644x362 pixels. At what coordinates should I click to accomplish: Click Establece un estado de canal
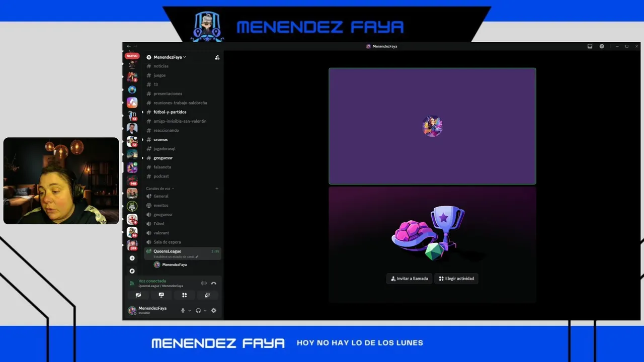(x=176, y=257)
